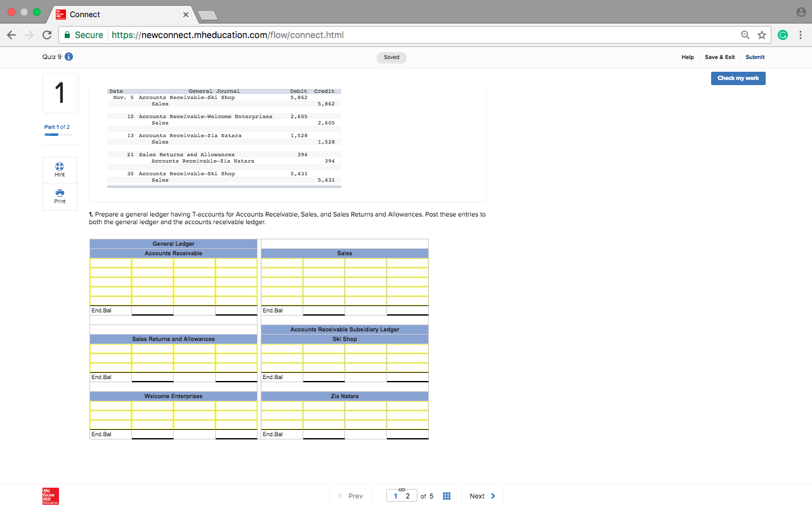Open the Grammarly extension icon

click(x=783, y=35)
